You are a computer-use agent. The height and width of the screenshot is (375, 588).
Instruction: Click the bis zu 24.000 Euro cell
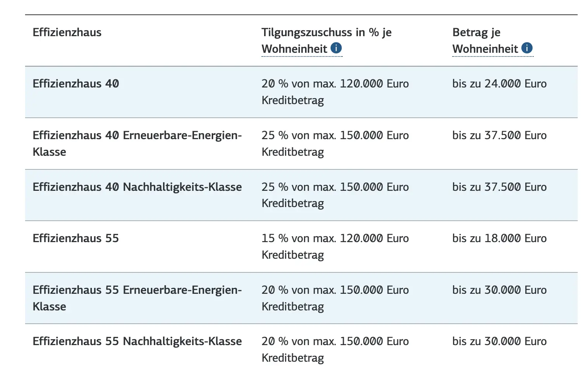(499, 84)
